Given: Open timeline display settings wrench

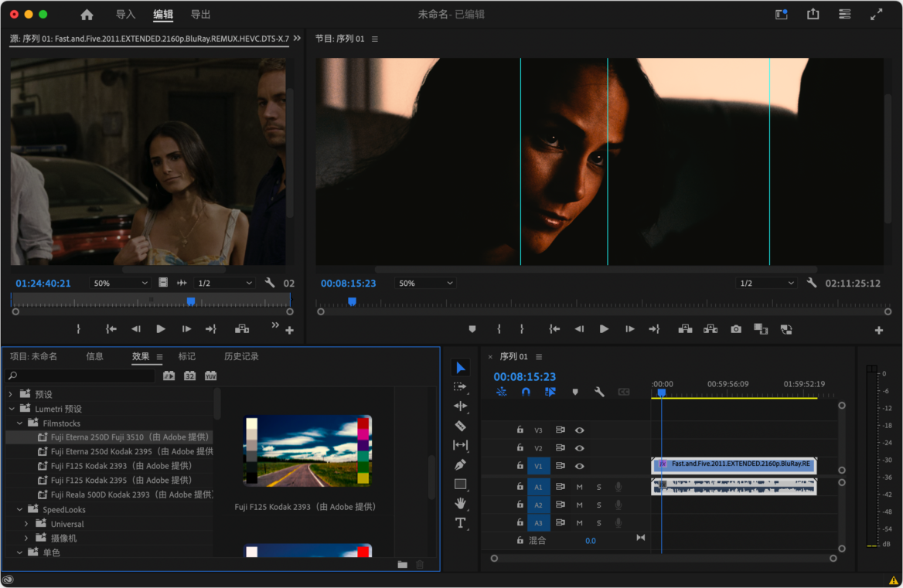Looking at the screenshot, I should (x=599, y=392).
